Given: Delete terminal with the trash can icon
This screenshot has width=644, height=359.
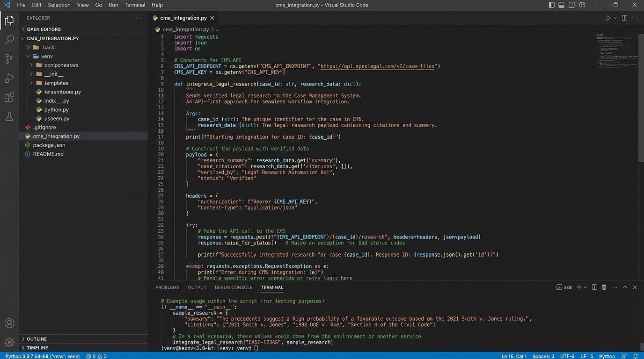Looking at the screenshot, I should coord(604,287).
